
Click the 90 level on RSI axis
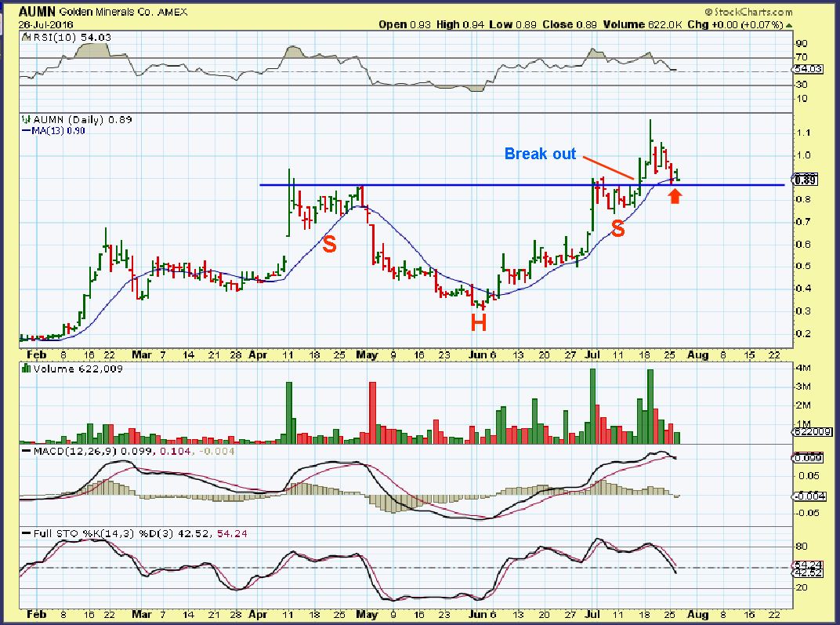[x=802, y=43]
